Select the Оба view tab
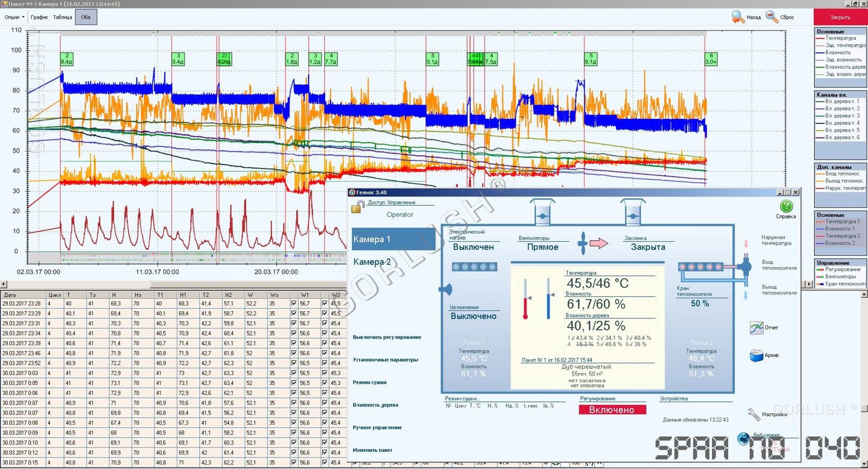Viewport: 868px width, 469px height. [86, 17]
